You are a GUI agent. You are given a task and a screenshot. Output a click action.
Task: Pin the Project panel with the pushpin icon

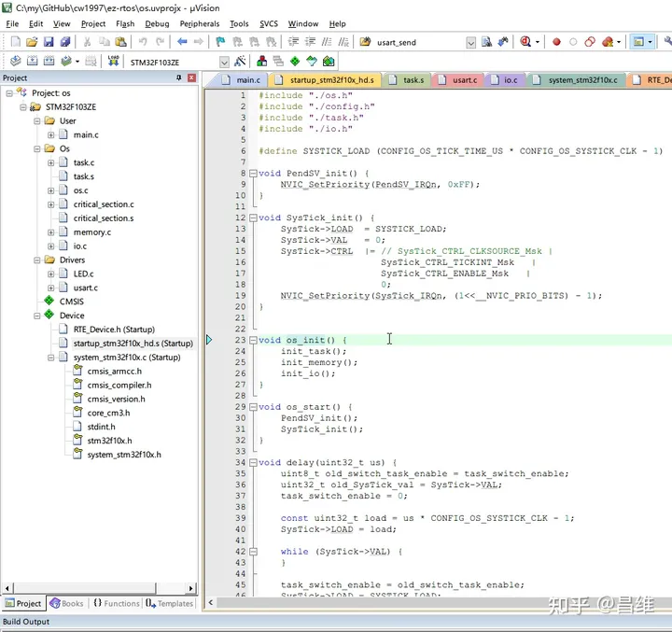coord(178,77)
